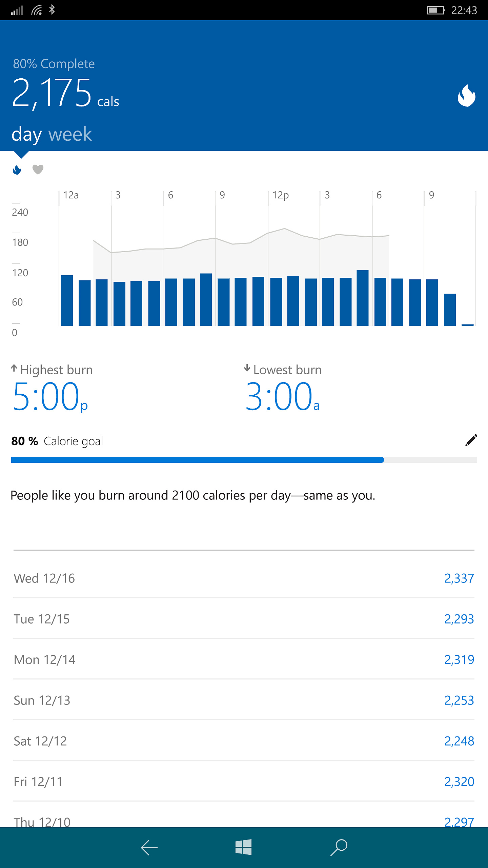Screen dimensions: 488x868
Task: View Sun 12/13 daily summary
Action: [244, 700]
